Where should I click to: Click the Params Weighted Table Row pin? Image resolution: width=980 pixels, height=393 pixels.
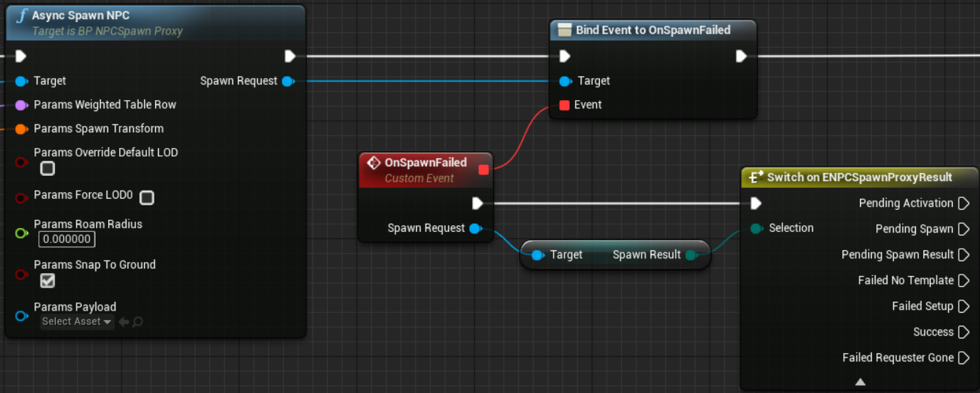click(x=21, y=105)
